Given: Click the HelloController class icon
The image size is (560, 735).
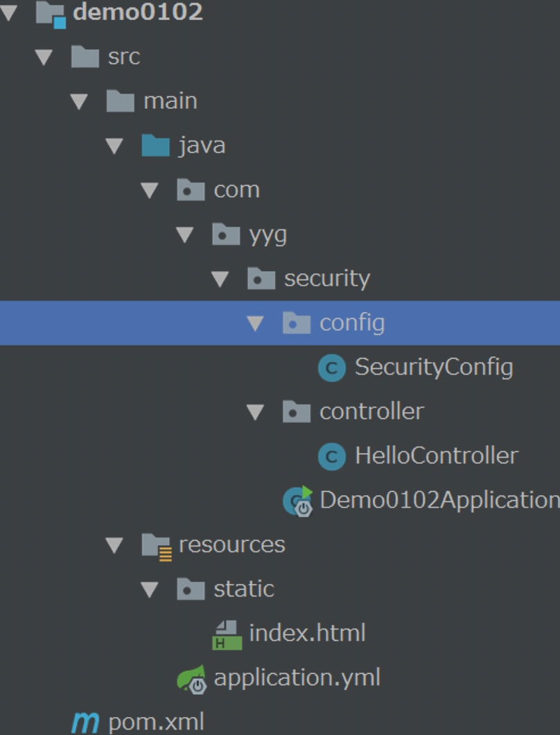Looking at the screenshot, I should tap(331, 456).
